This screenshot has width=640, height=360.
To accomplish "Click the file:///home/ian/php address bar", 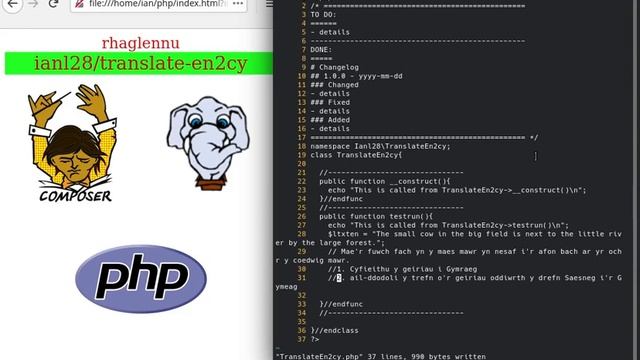I will pos(158,4).
